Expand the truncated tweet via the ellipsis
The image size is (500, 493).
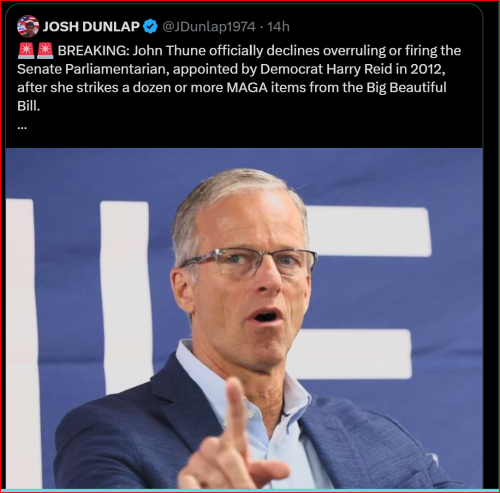(x=22, y=127)
